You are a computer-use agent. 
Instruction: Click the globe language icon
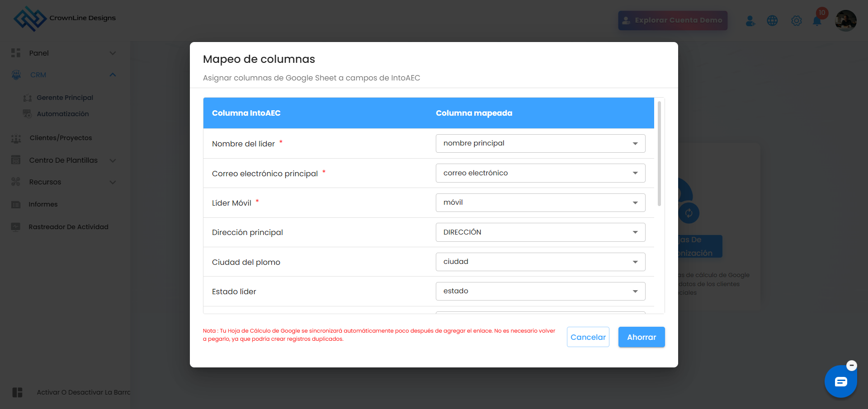(x=772, y=21)
